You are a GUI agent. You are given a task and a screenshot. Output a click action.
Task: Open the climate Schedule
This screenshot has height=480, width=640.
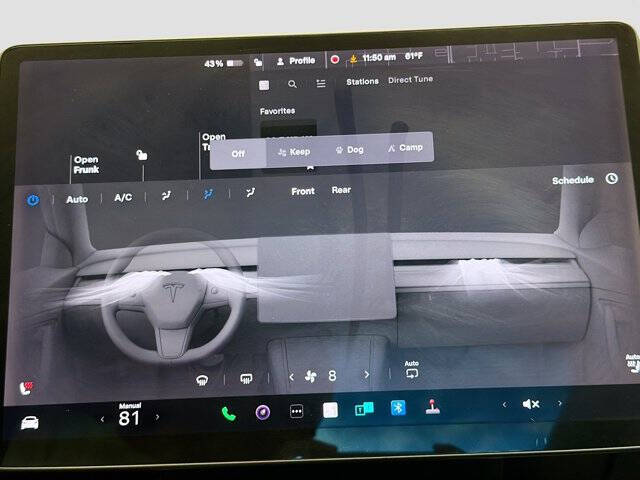coord(573,180)
